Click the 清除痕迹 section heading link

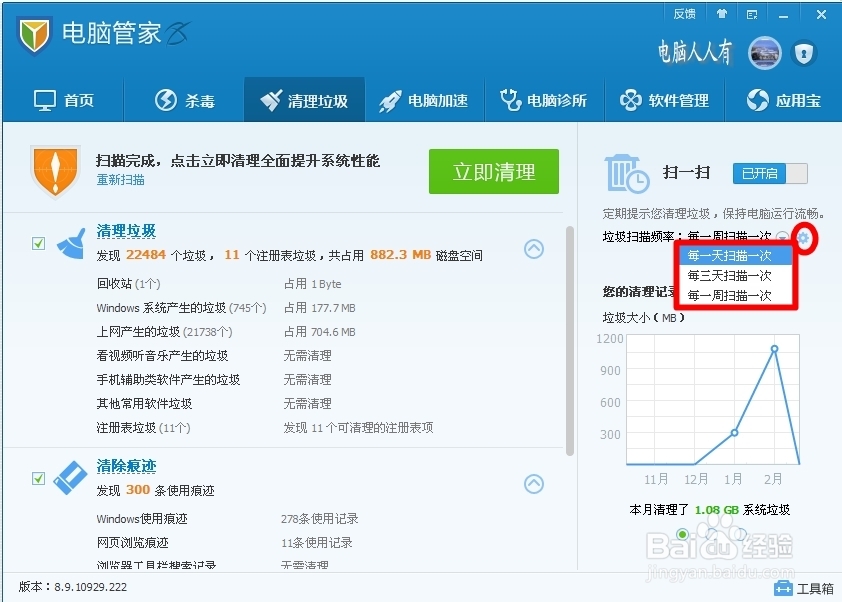(x=126, y=466)
